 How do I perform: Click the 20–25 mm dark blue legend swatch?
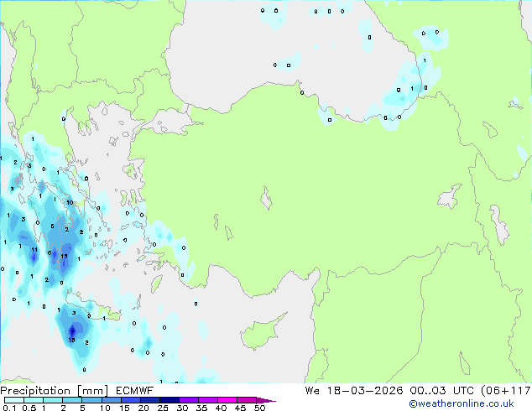(x=149, y=400)
